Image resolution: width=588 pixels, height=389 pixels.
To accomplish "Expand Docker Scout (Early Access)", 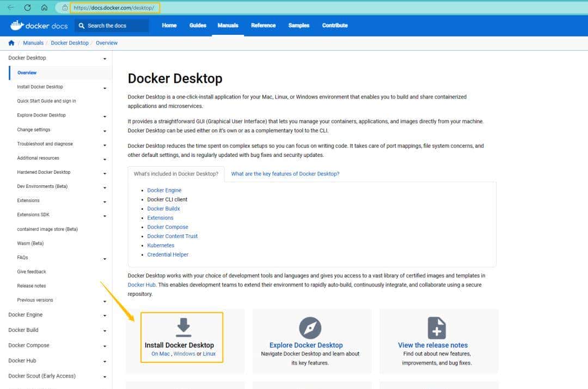I will [x=105, y=376].
